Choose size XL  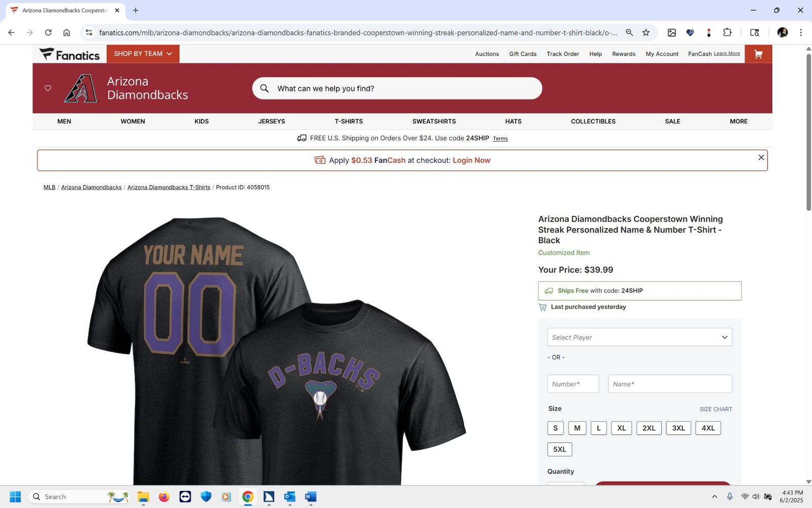[622, 428]
